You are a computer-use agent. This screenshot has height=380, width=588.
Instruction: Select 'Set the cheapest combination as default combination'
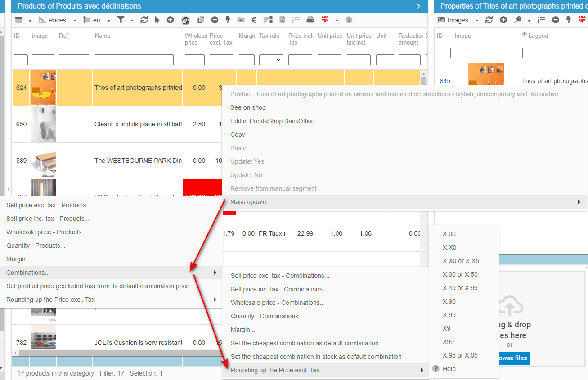[305, 343]
